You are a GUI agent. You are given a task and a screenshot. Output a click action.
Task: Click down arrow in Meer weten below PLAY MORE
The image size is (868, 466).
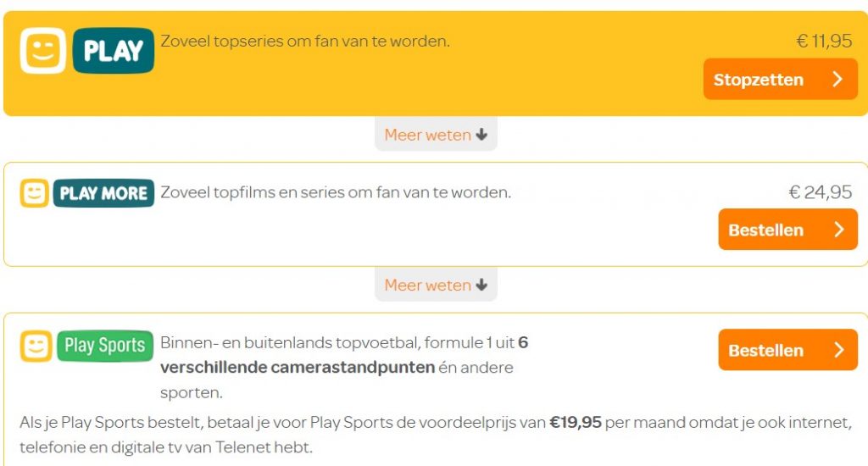(481, 285)
